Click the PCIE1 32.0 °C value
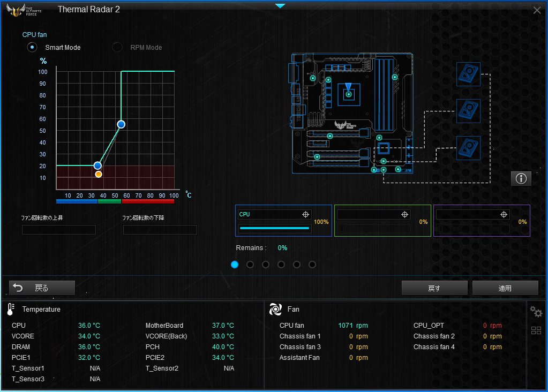Image resolution: width=548 pixels, height=392 pixels. click(x=89, y=357)
